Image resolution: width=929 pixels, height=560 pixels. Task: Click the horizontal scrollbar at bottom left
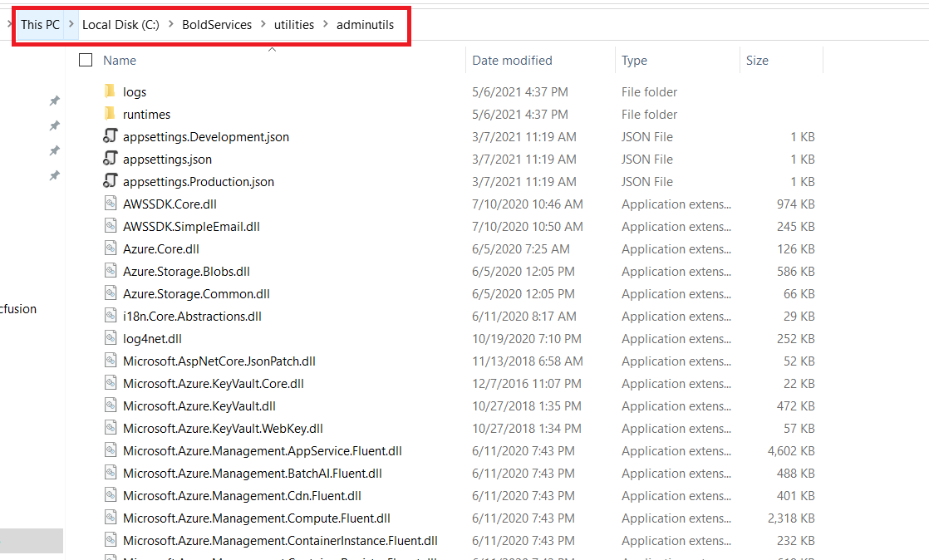pyautogui.click(x=32, y=540)
